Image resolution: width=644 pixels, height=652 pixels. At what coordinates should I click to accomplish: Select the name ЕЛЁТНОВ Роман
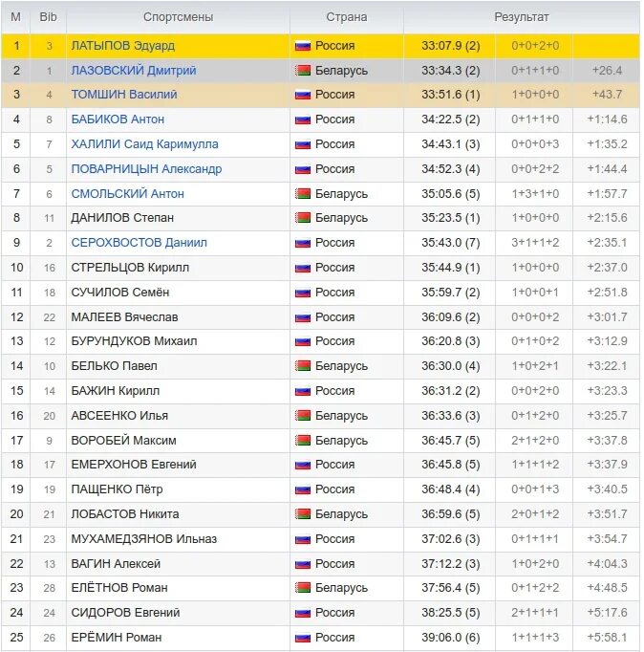(x=119, y=588)
